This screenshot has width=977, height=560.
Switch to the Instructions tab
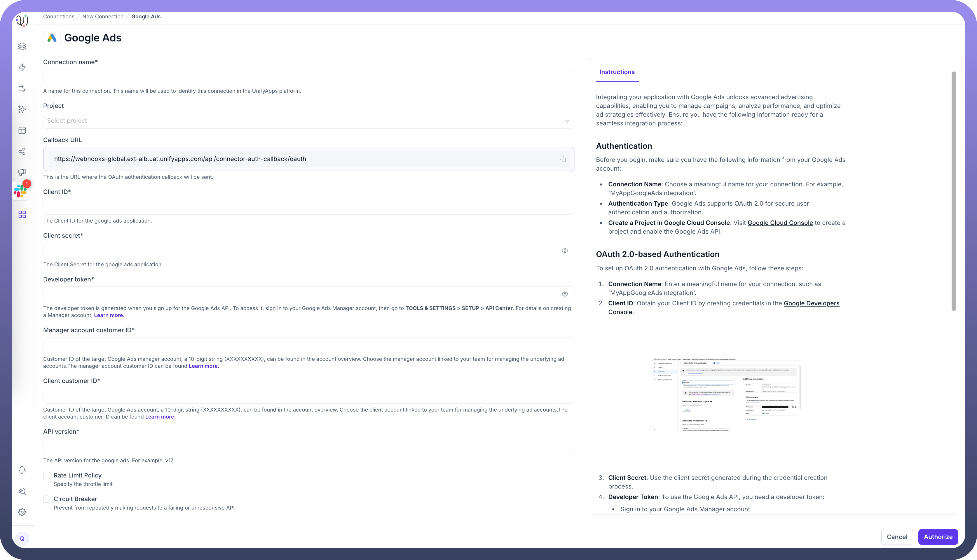[x=617, y=72]
